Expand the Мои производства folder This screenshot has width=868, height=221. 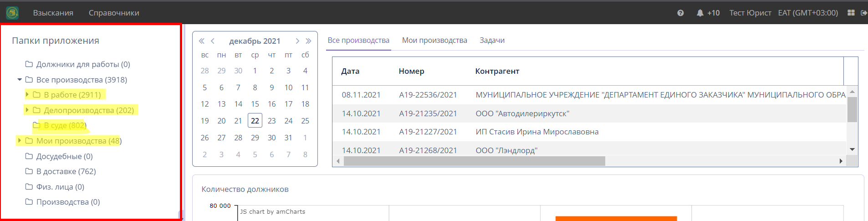pyautogui.click(x=20, y=141)
